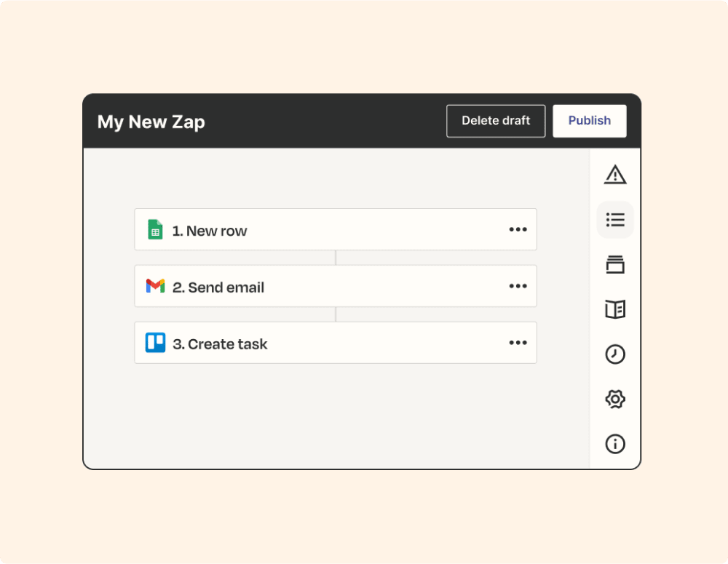Open the issues warning panel
This screenshot has height=564, width=728.
(x=615, y=175)
